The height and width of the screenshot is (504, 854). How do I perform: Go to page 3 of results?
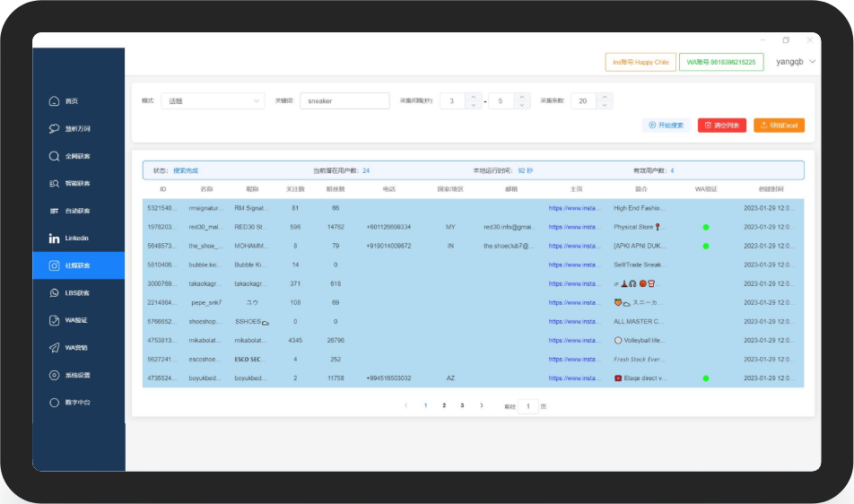click(x=462, y=405)
